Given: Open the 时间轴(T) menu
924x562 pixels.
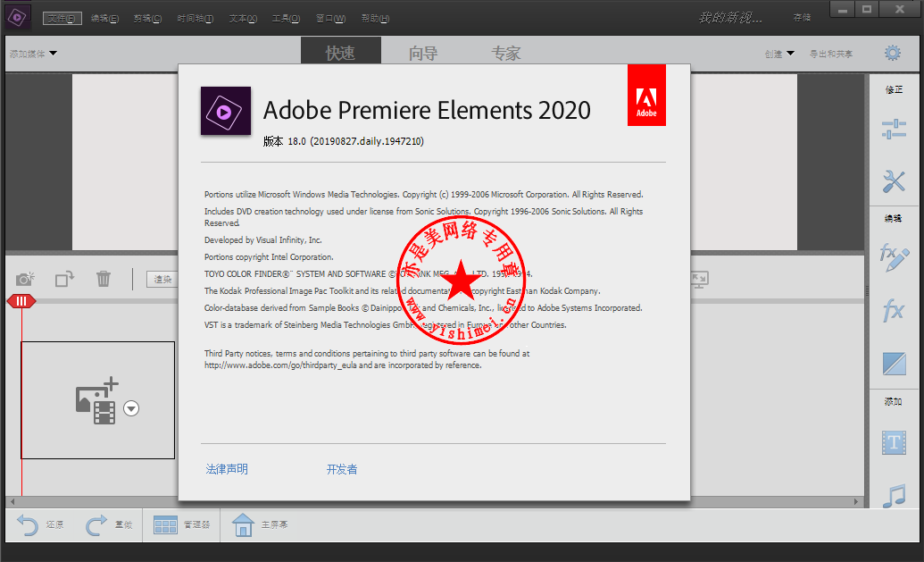Looking at the screenshot, I should [195, 18].
